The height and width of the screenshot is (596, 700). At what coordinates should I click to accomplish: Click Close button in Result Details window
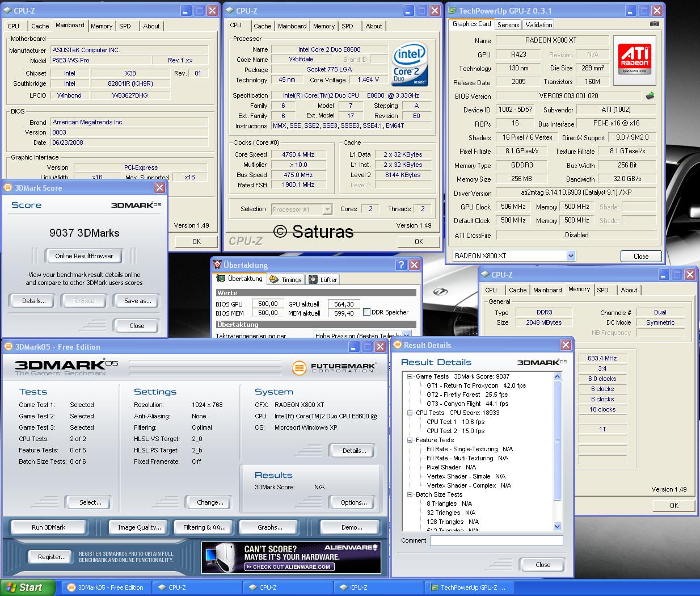pyautogui.click(x=543, y=564)
